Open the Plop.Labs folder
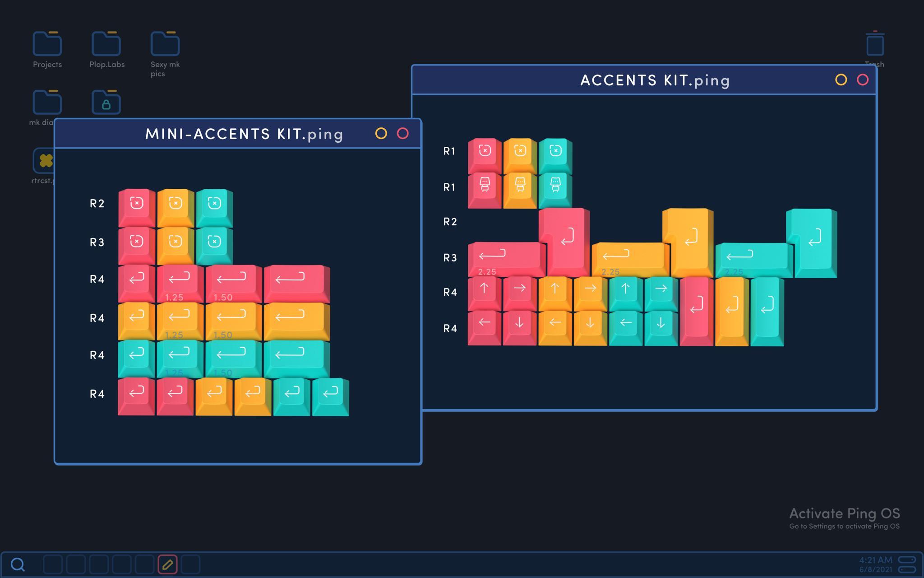This screenshot has width=924, height=578. click(x=106, y=45)
